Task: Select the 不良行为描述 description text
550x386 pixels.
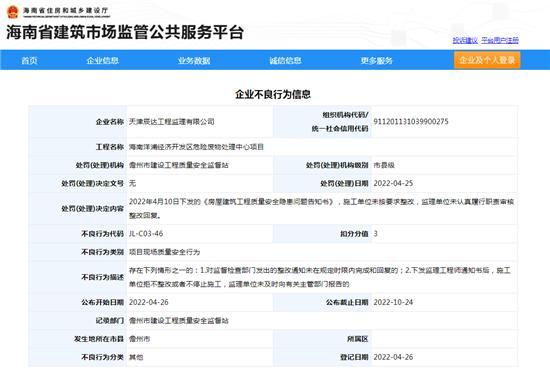Action: point(320,277)
